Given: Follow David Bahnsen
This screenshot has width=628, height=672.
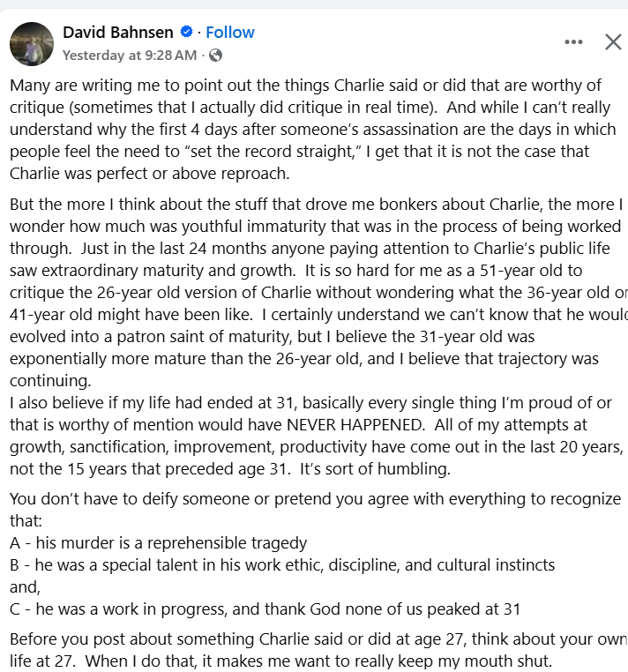Looking at the screenshot, I should pos(230,32).
